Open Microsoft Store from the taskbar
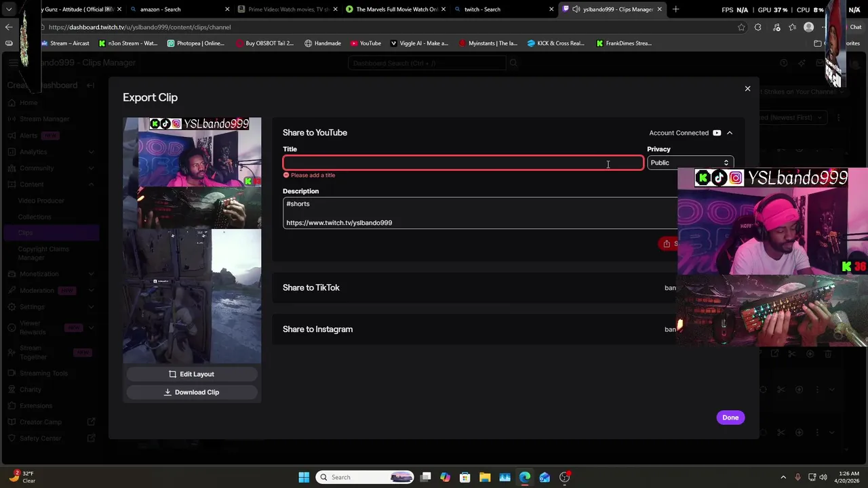 tap(465, 477)
